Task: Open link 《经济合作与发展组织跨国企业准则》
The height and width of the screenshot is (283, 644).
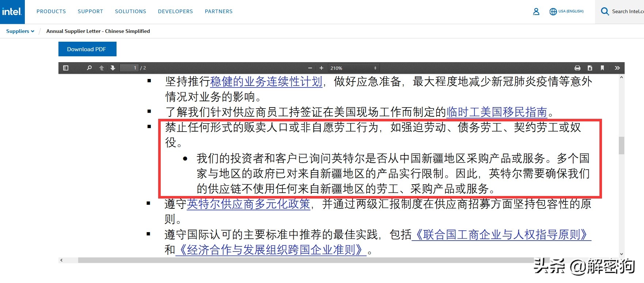Action: [x=271, y=250]
